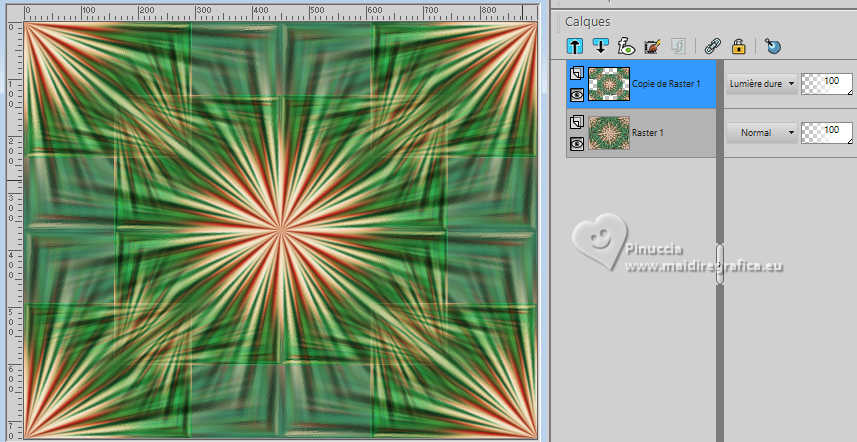
Task: Hide the Copie de Raster 1 layer
Action: pos(577,95)
